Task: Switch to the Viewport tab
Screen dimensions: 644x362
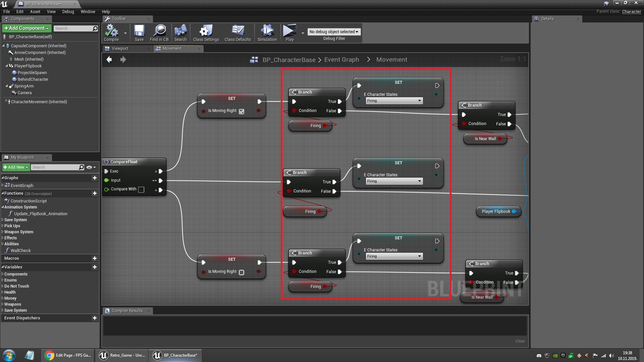Action: coord(120,49)
